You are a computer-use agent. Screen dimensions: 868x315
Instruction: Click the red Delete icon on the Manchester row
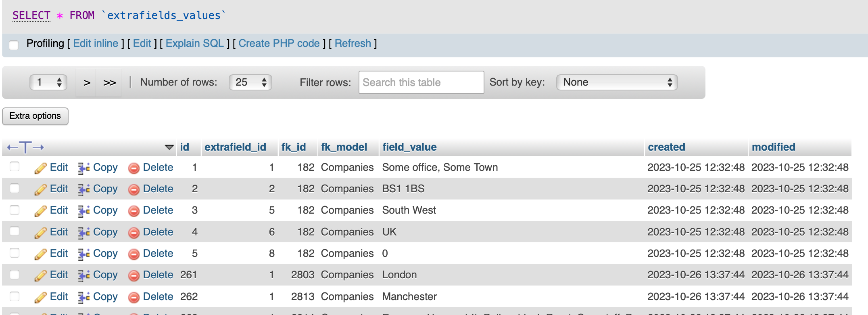click(x=134, y=297)
